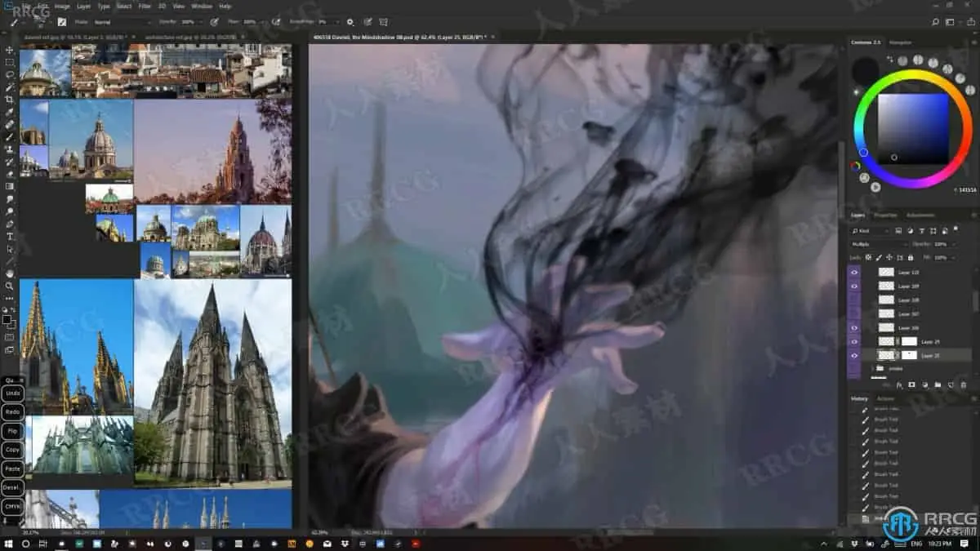Screen dimensions: 980x551
Task: Open the layer blend mode Multiply dropdown
Action: tap(879, 244)
